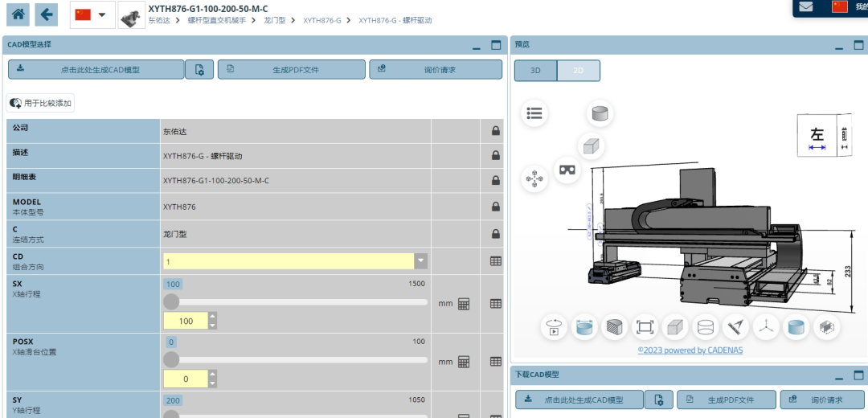Screen dimensions: 868x418
Task: Open breadcrumb link 螺杆型直交机械手
Action: (217, 20)
